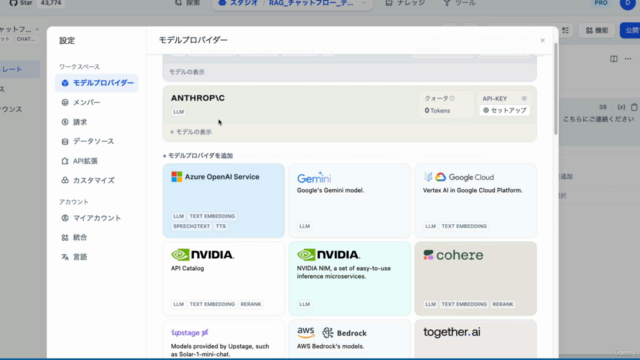The image size is (640, 360).
Task: Click the カスタマイズ icon
Action: coord(65,180)
